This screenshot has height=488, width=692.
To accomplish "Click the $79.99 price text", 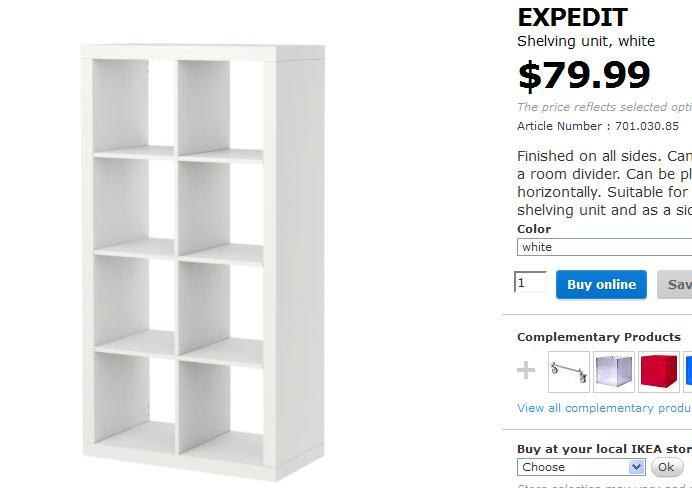I will 584,75.
